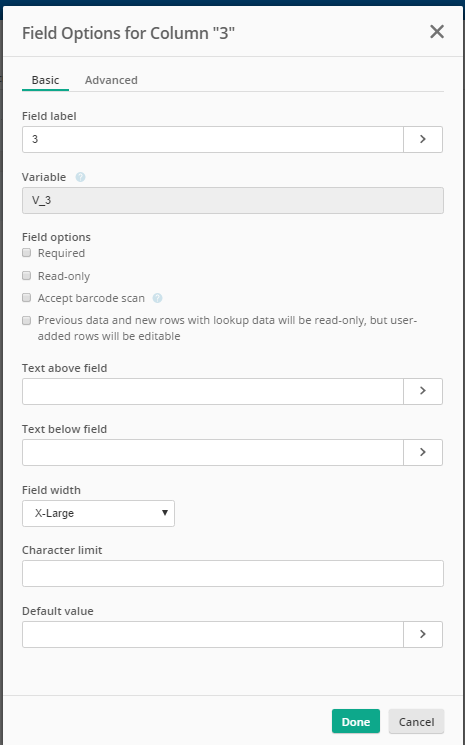The image size is (465, 745).
Task: Tick the Previous data read-only checkbox
Action: [27, 320]
